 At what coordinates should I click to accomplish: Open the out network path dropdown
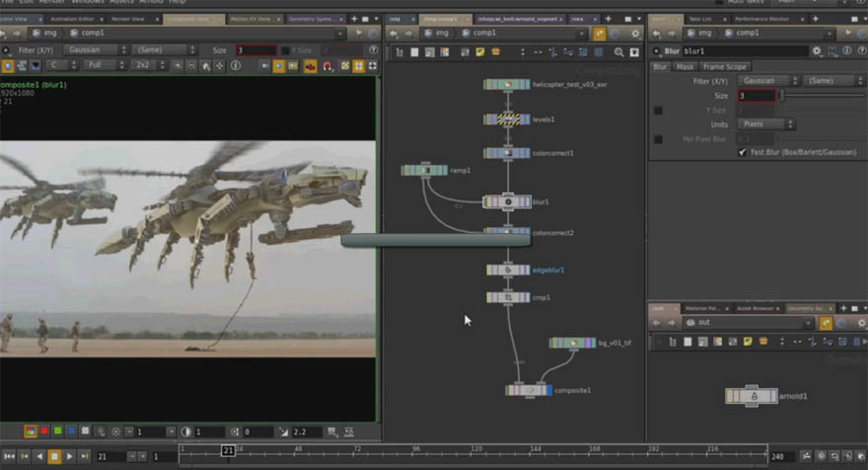point(808,323)
